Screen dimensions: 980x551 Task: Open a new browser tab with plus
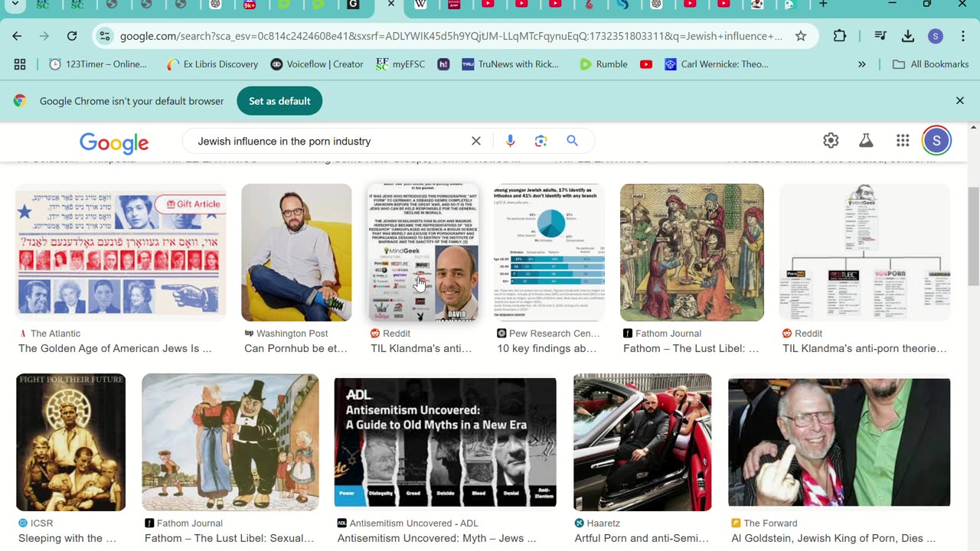[823, 5]
